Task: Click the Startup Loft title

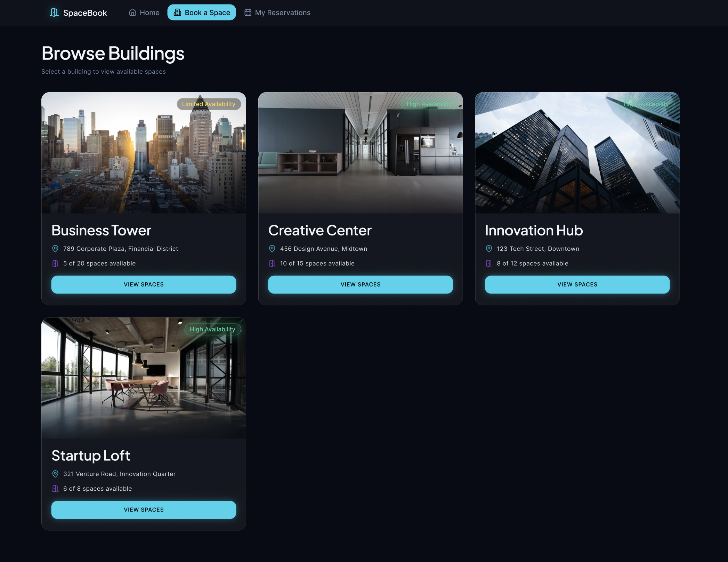Action: (91, 456)
